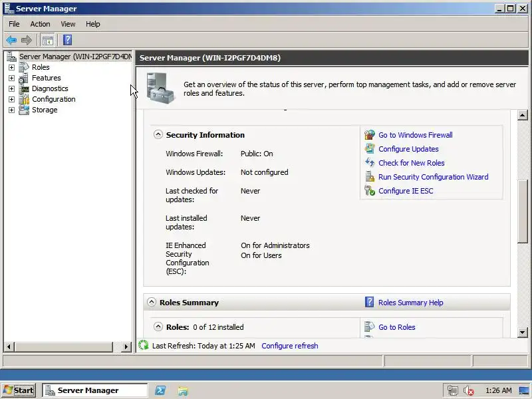Click the main pane vertical scrollbar thumb
The height and width of the screenshot is (399, 532).
tap(523, 211)
